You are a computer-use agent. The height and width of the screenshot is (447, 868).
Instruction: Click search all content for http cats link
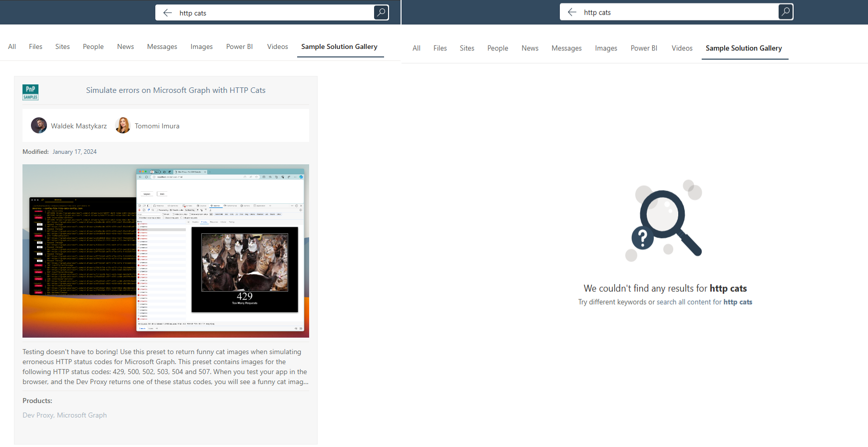704,302
